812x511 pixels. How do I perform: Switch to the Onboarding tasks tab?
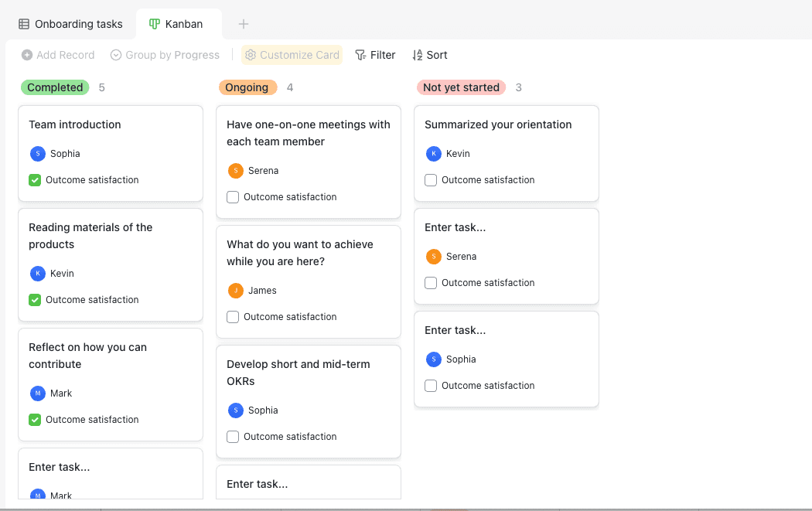(71, 24)
